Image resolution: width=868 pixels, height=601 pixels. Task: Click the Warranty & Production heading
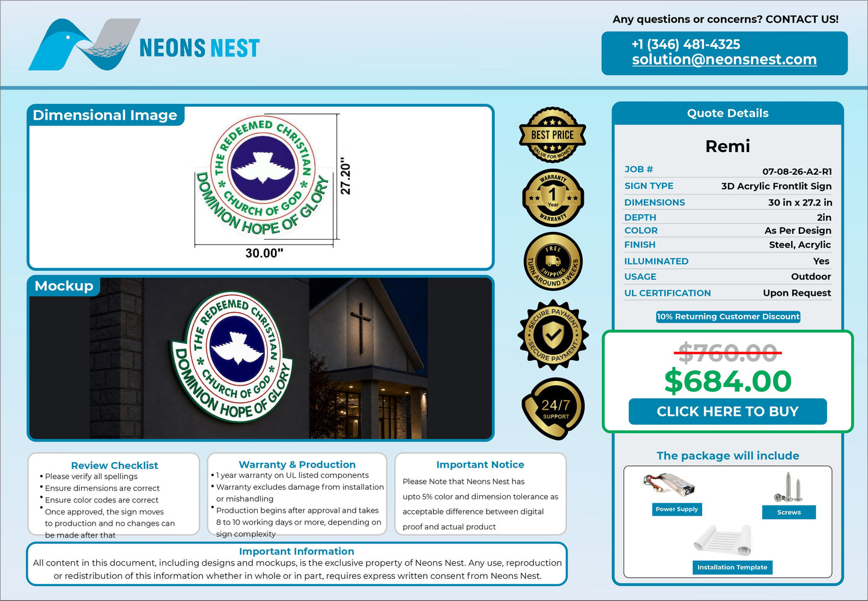tap(297, 465)
